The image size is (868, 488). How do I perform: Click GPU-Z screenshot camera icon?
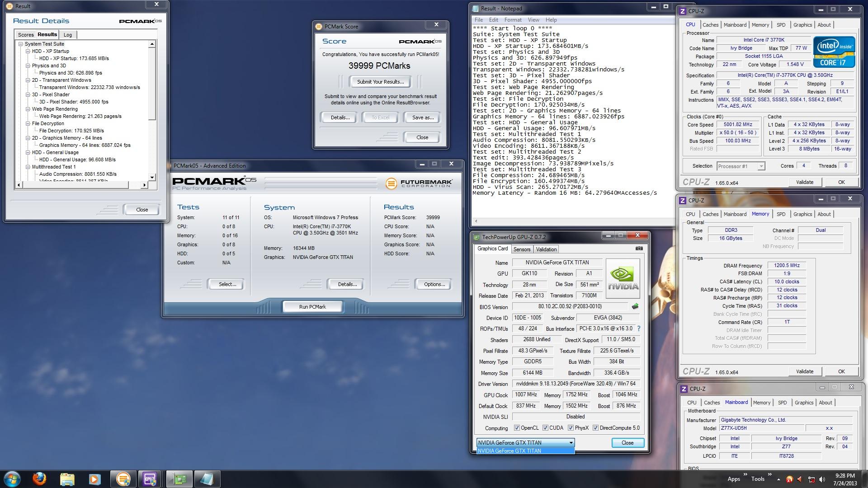[639, 249]
